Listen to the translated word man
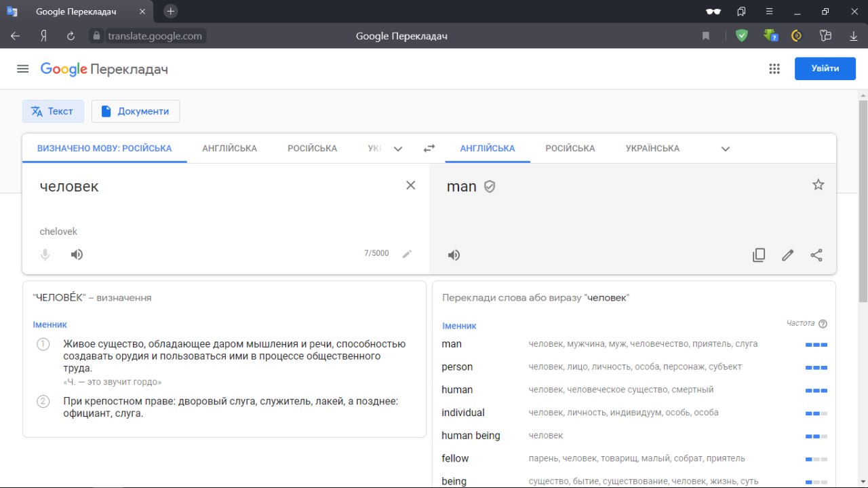This screenshot has height=488, width=868. pyautogui.click(x=454, y=255)
